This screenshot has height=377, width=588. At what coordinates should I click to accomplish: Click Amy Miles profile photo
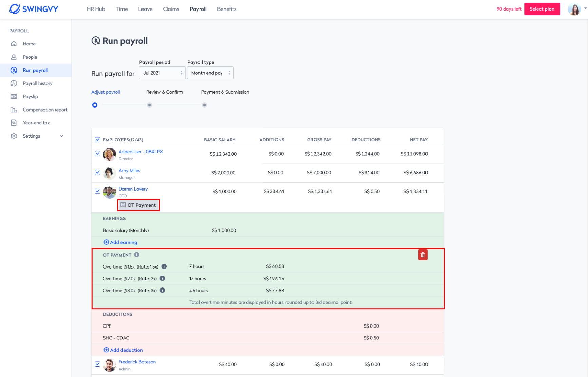110,173
